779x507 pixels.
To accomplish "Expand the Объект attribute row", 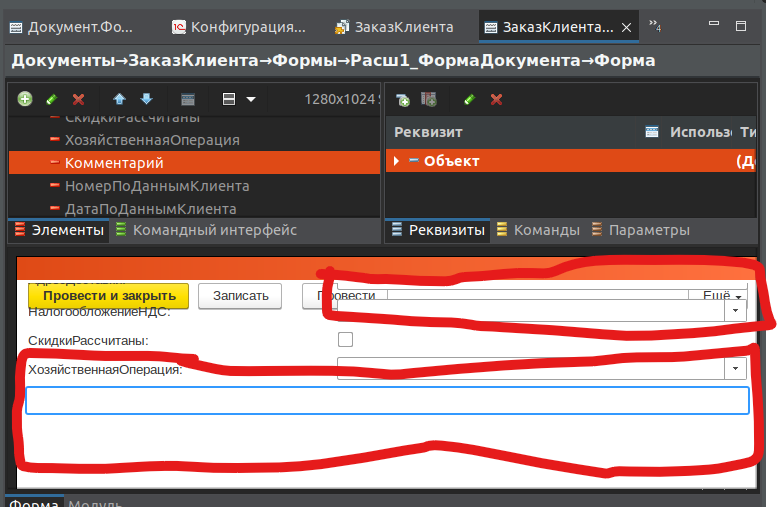I will (x=396, y=161).
